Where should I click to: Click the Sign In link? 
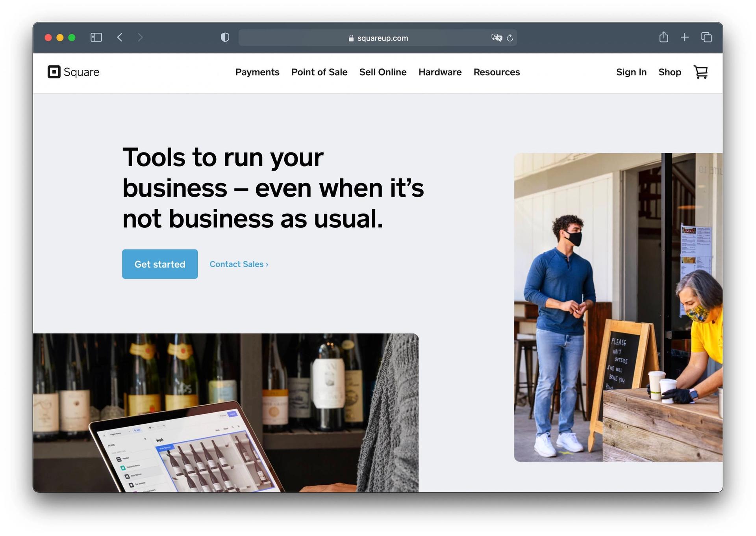[631, 72]
